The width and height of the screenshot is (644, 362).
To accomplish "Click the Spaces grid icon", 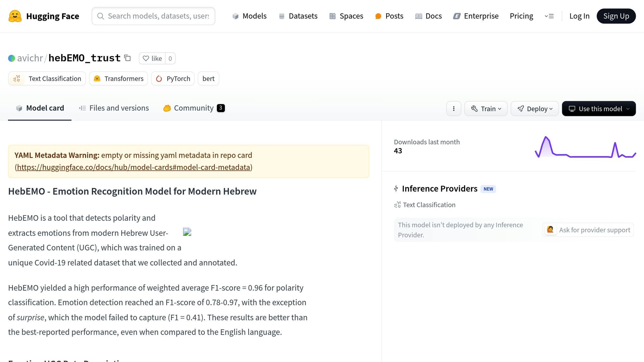I will click(332, 16).
